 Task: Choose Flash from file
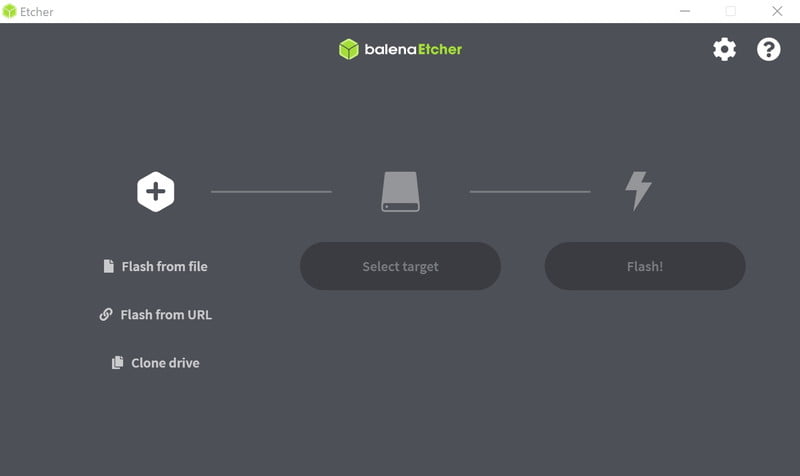[x=156, y=266]
